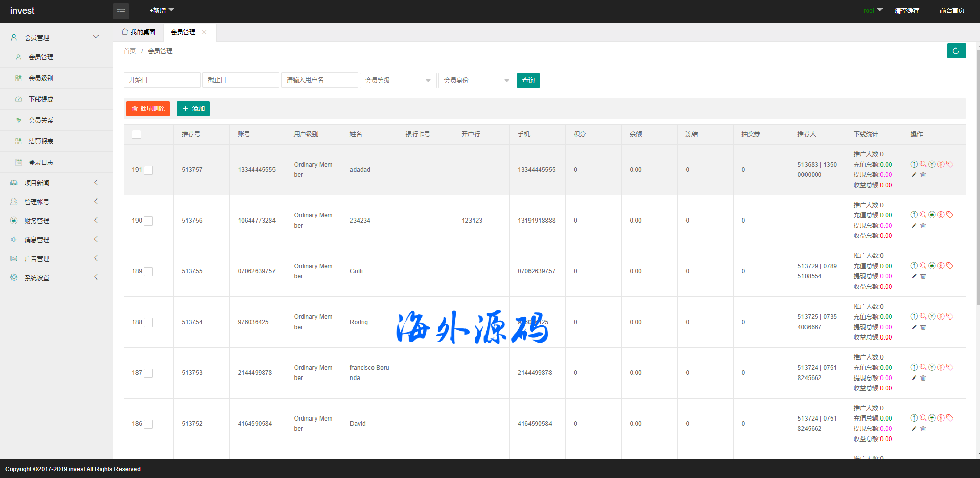The image size is (980, 478).
Task: Click the yen icon for row 188
Action: (932, 316)
